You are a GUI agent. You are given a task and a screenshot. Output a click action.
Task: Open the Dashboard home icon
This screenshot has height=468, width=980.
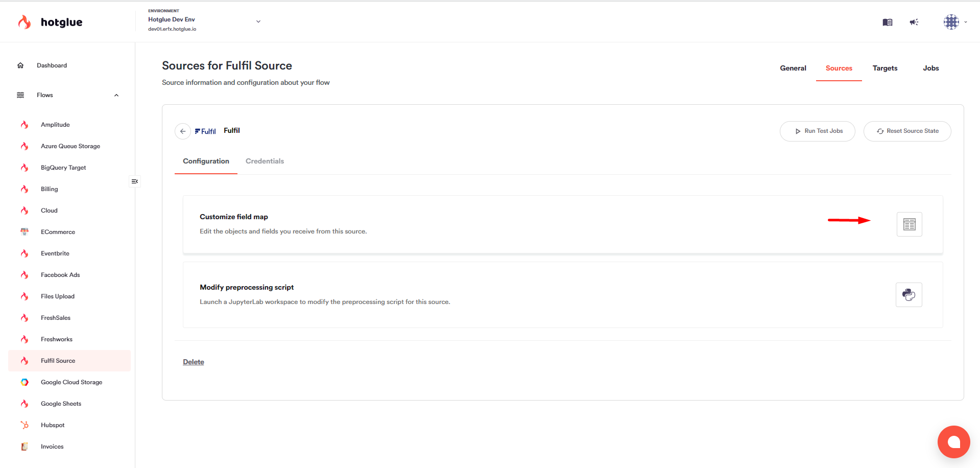click(x=20, y=65)
